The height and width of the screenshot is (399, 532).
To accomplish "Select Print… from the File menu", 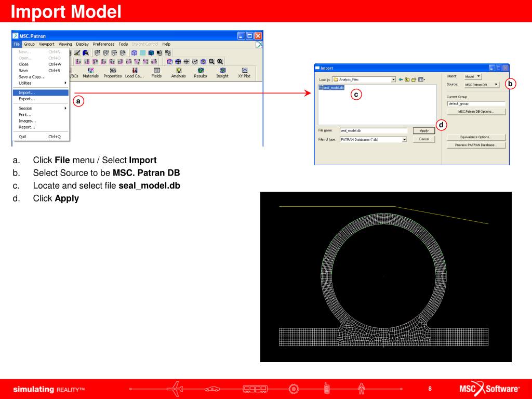I will coord(41,115).
